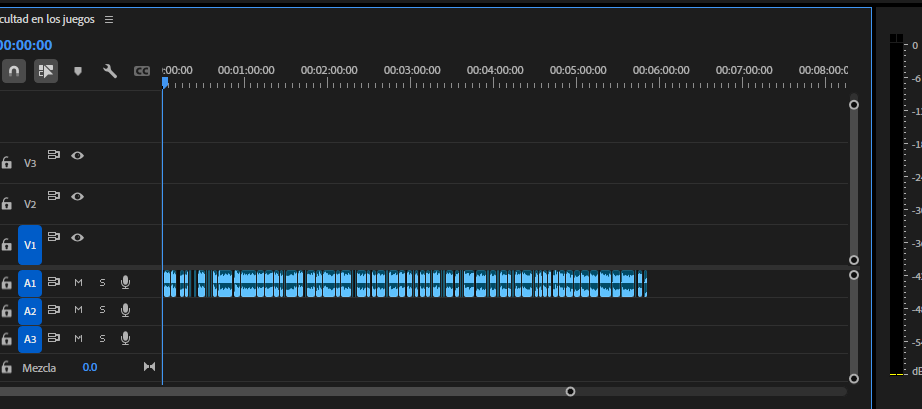This screenshot has width=922, height=409.
Task: Select the V3 track label
Action: click(x=30, y=163)
